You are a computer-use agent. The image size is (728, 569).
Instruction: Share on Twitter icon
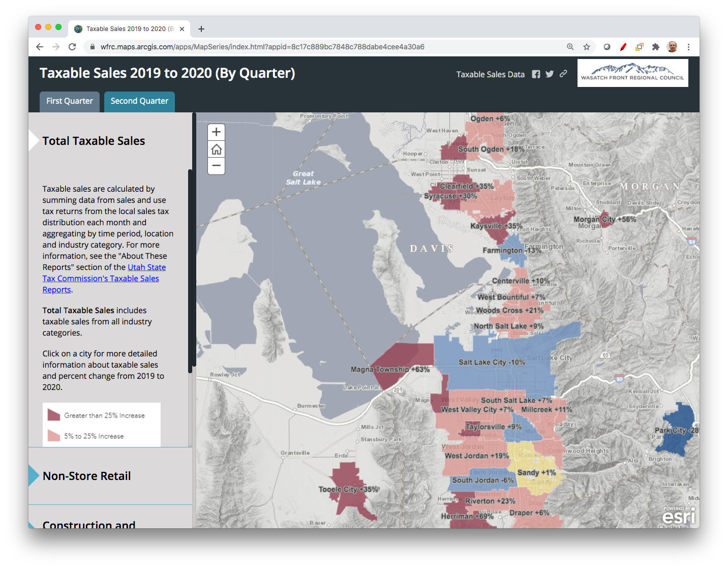coord(550,74)
